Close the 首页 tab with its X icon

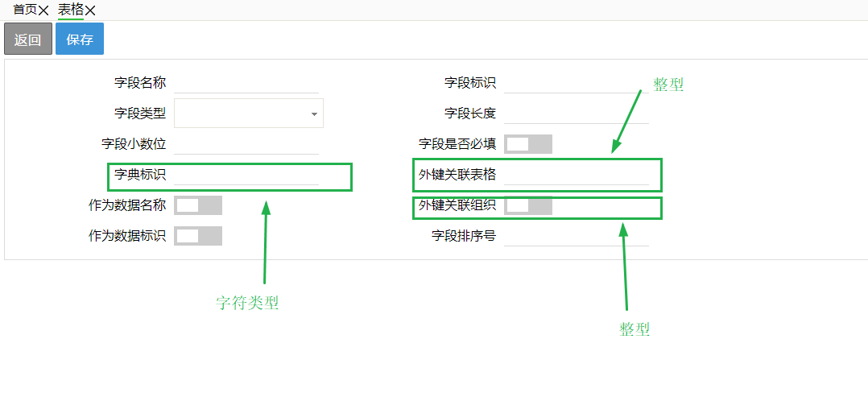point(43,10)
